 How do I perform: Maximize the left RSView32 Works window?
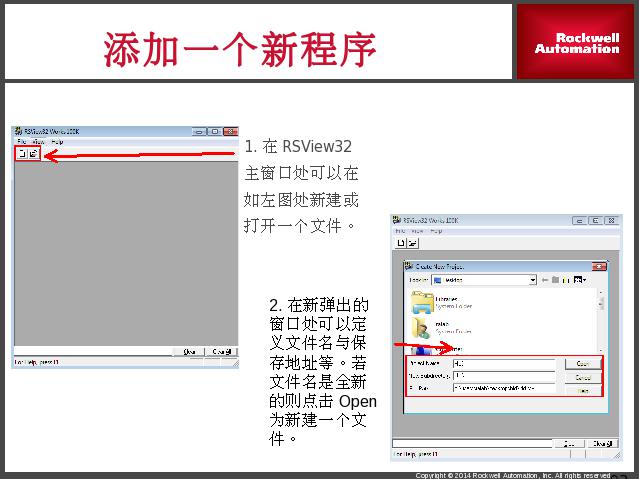click(214, 131)
